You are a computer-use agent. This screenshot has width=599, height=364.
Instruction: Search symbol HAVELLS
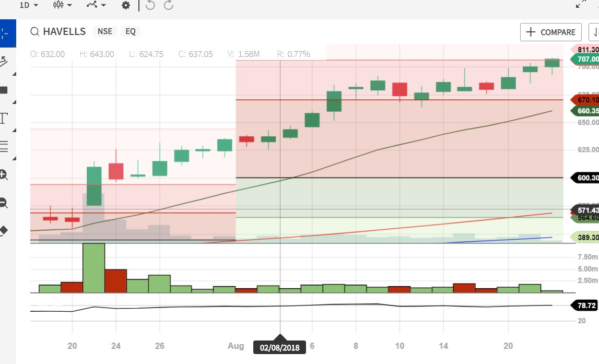[64, 31]
